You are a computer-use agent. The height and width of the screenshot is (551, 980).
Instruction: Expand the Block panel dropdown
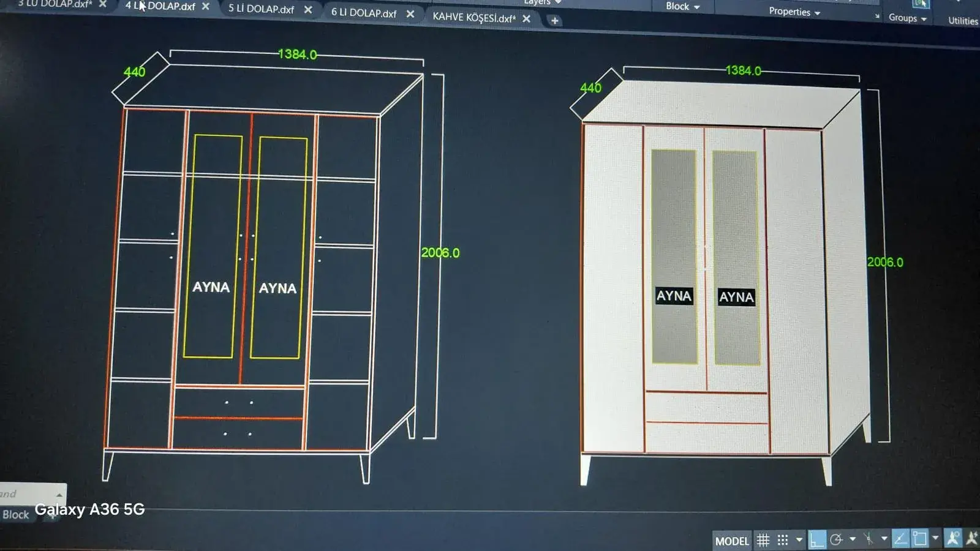coord(683,6)
